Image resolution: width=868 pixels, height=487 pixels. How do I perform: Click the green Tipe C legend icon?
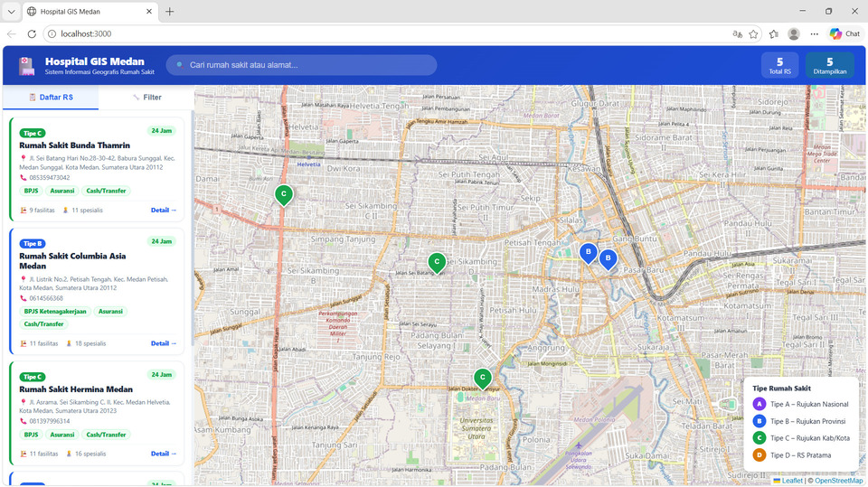point(759,437)
